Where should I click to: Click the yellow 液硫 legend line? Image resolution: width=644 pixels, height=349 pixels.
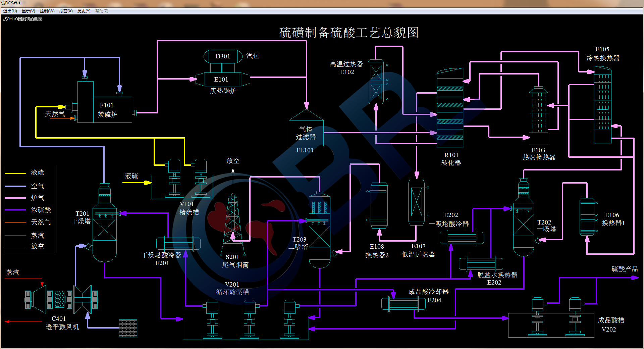pos(15,173)
